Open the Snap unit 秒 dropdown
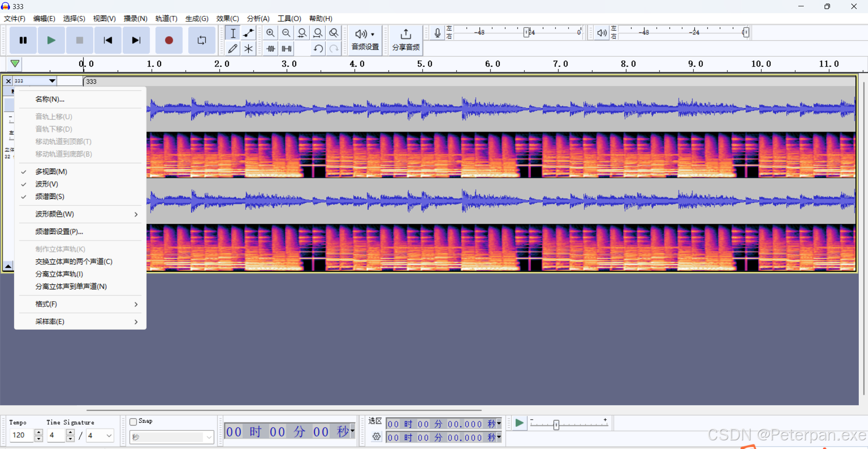Viewport: 868px width, 449px height. click(x=171, y=437)
